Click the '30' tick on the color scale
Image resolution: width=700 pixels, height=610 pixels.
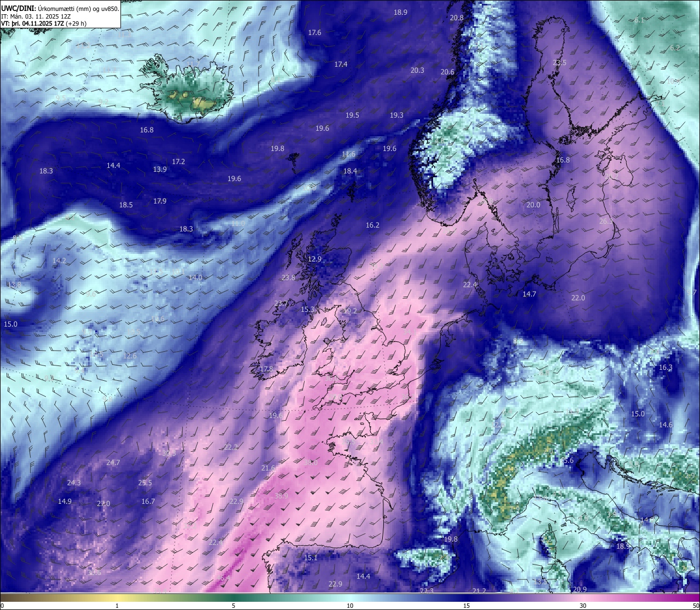(583, 606)
